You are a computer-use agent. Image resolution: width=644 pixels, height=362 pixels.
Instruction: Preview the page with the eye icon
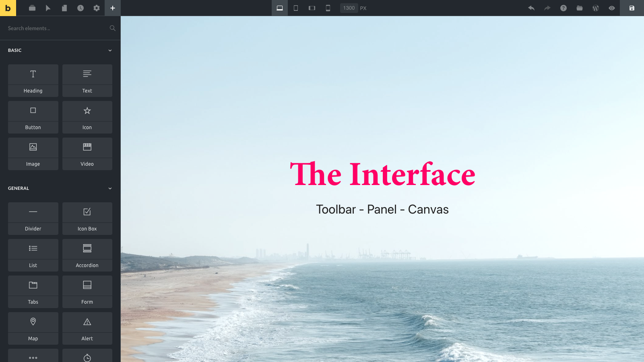(x=611, y=8)
